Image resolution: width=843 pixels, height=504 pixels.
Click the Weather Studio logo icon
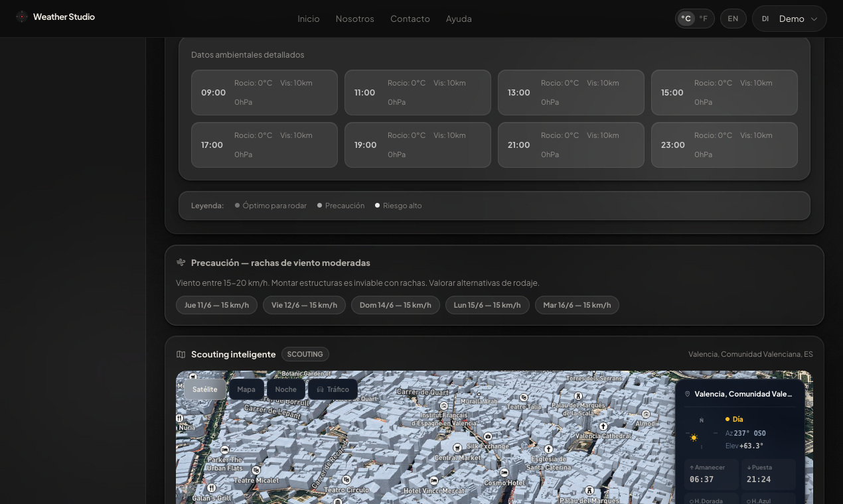[22, 17]
